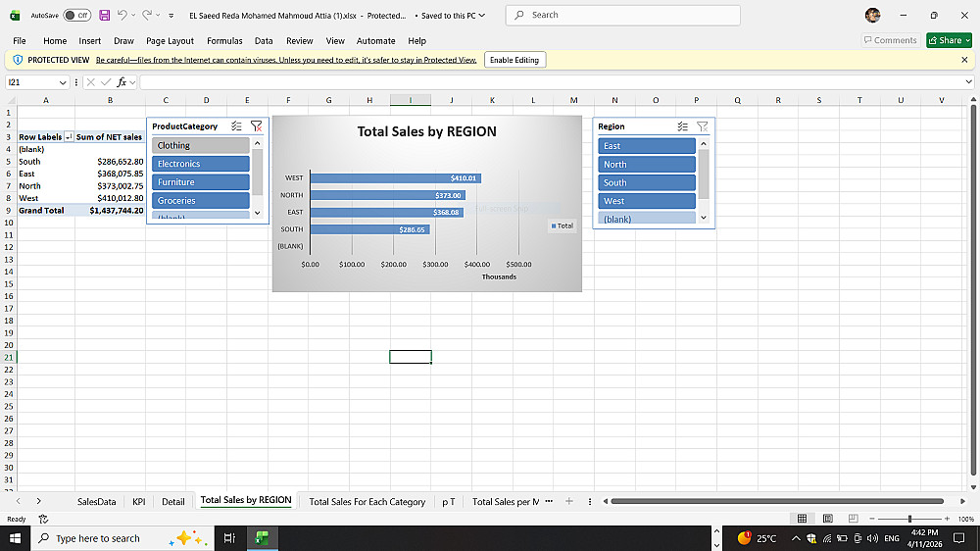The height and width of the screenshot is (551, 980).
Task: Click into the Search box
Action: 622,15
